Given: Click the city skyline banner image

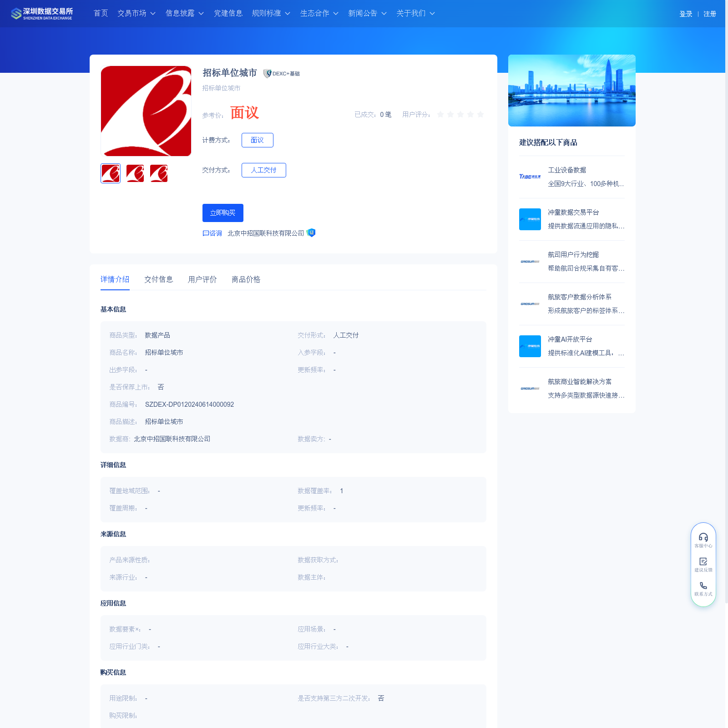Looking at the screenshot, I should pos(572,91).
